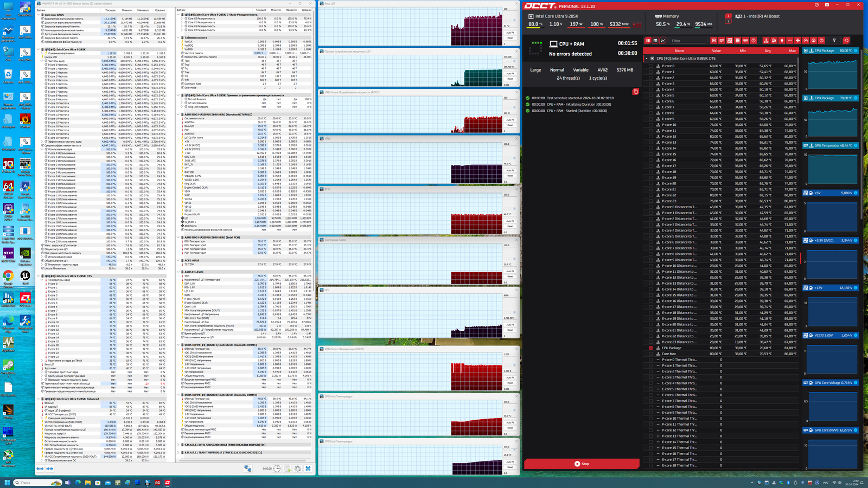This screenshot has height=488, width=868.
Task: Click Reset button on top CPU graph
Action: coord(510,38)
